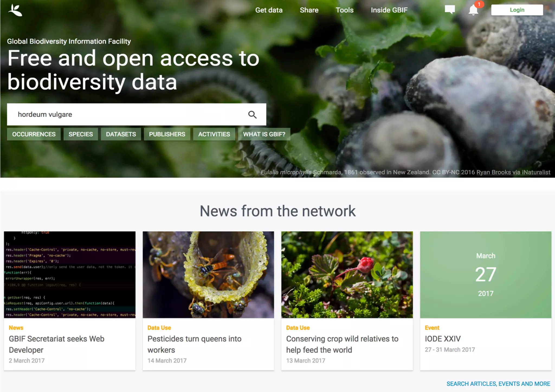Click Search articles, events and more link

498,384
